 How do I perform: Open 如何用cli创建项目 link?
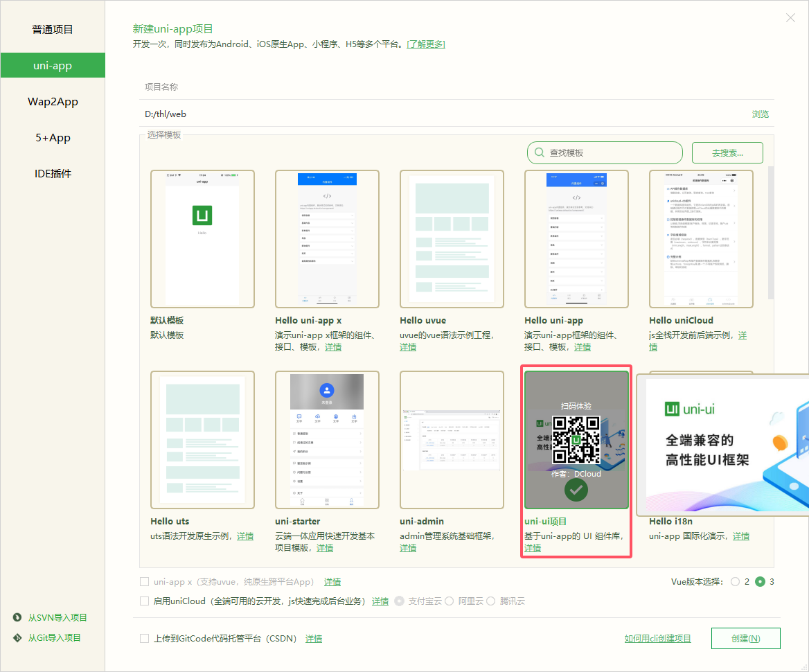point(658,639)
